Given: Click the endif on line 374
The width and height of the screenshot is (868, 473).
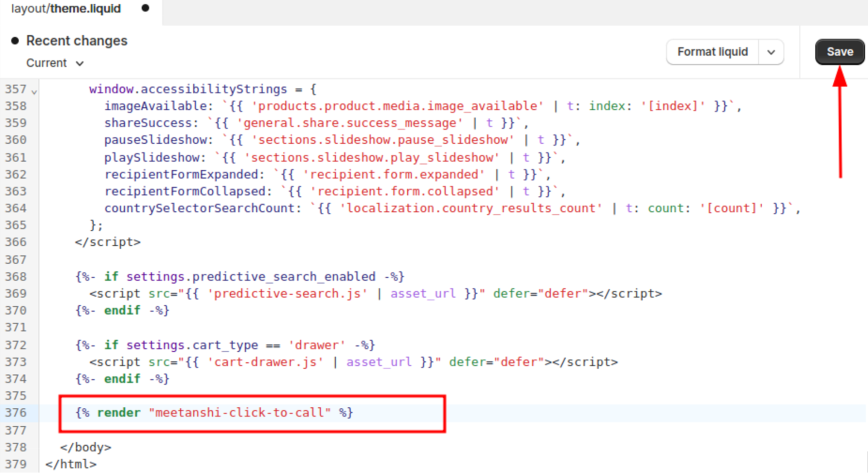Looking at the screenshot, I should [122, 379].
